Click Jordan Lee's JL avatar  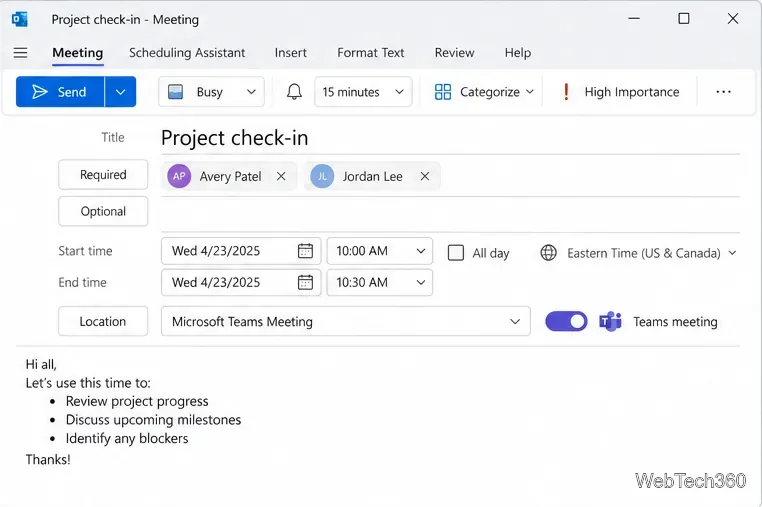coord(322,176)
